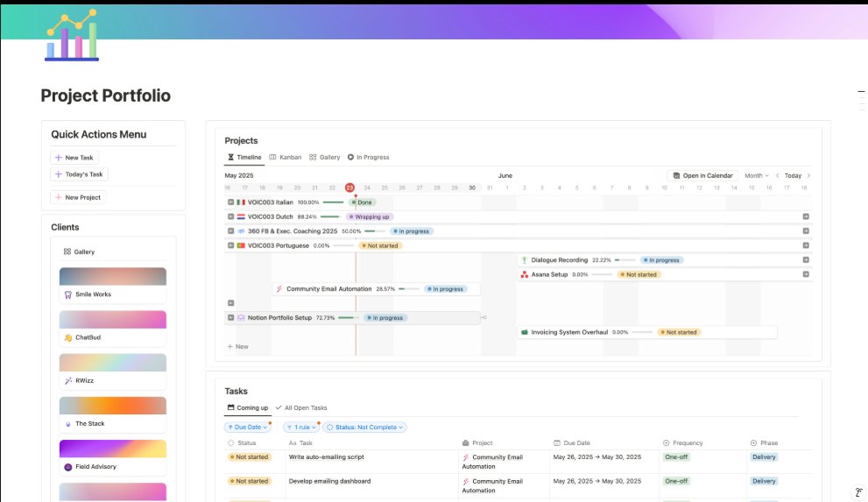The image size is (868, 502).
Task: Click the bar chart page icon
Action: pyautogui.click(x=72, y=35)
